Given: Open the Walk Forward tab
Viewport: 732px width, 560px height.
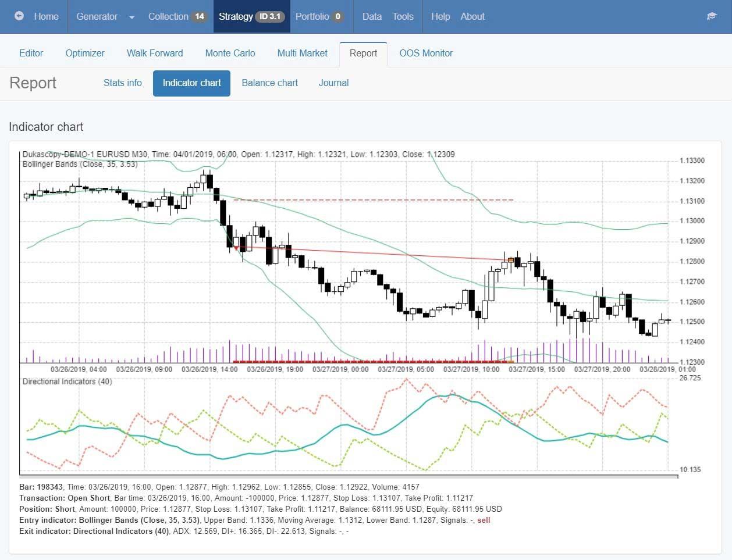Looking at the screenshot, I should tap(155, 53).
